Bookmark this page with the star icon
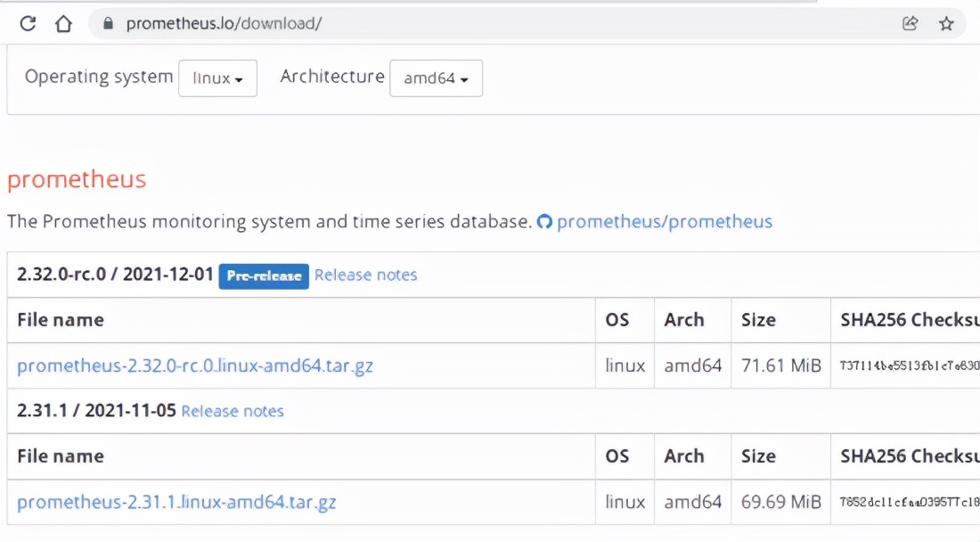Screen dimensions: 980x542 click(x=946, y=24)
